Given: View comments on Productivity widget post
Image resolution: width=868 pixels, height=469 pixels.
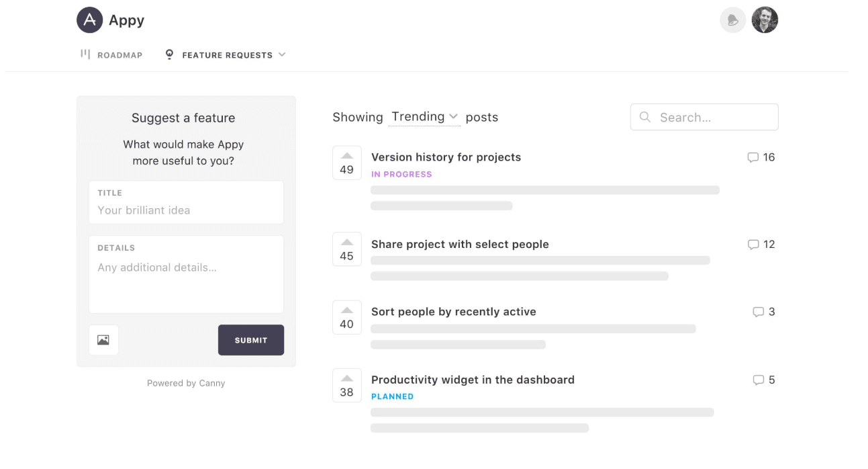Looking at the screenshot, I should (x=759, y=380).
